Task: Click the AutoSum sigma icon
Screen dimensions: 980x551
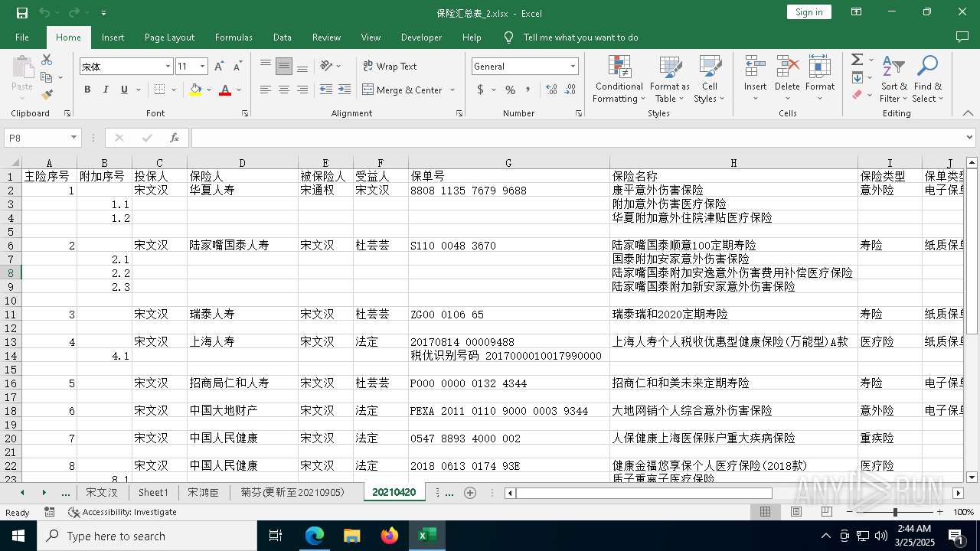Action: (857, 60)
